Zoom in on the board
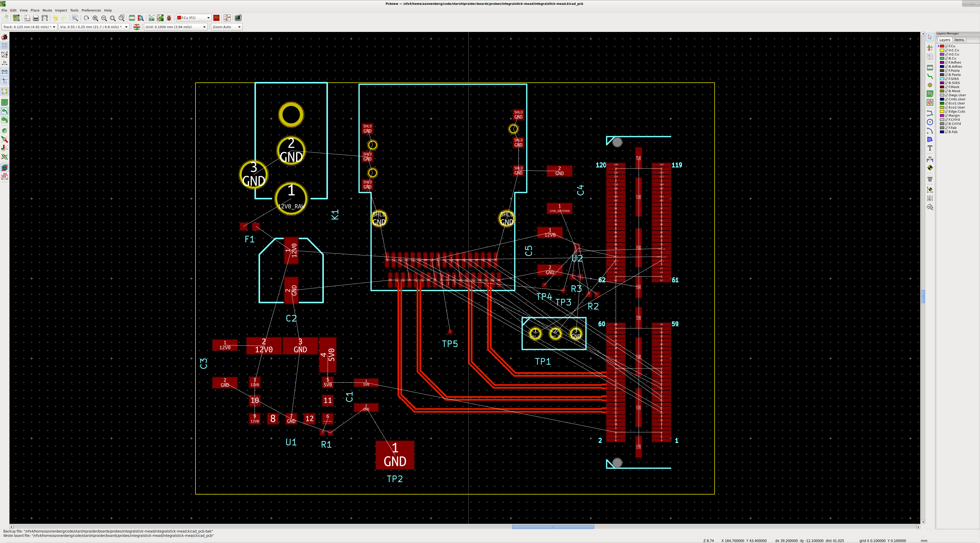The height and width of the screenshot is (543, 980). pos(95,18)
